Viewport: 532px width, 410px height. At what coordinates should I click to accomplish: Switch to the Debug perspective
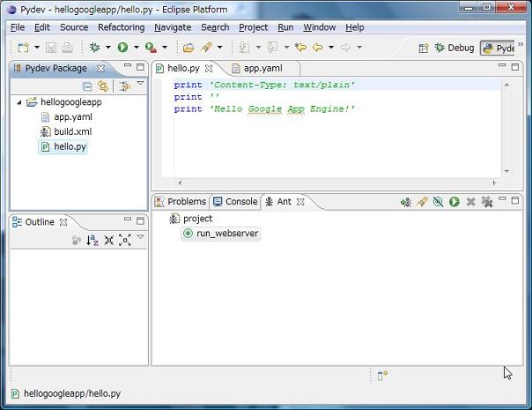(x=454, y=48)
